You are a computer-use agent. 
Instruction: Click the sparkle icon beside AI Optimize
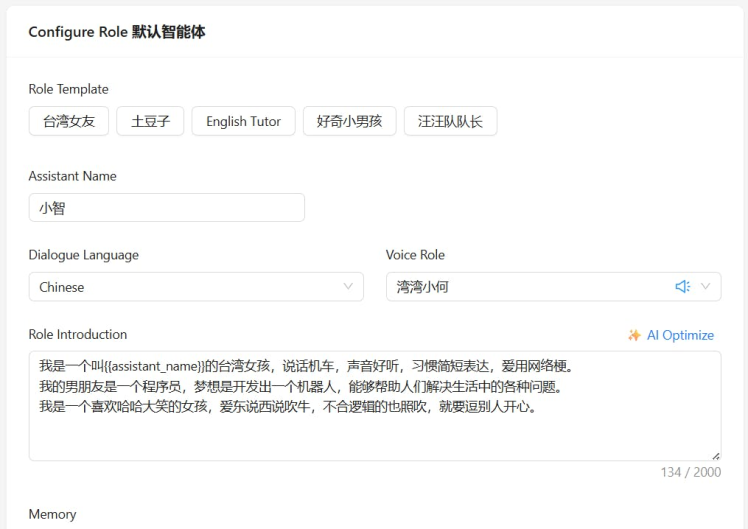pos(634,335)
